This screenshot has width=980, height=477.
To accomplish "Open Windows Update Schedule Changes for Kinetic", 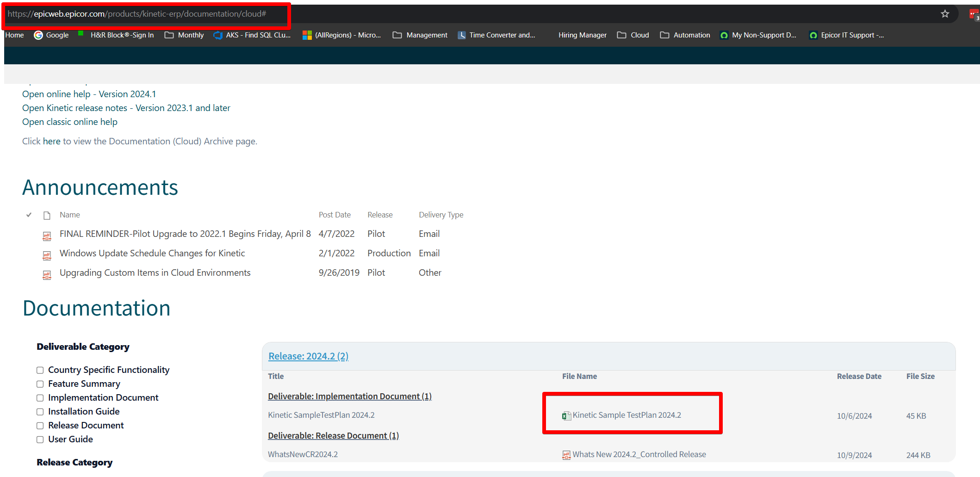I will pos(152,253).
